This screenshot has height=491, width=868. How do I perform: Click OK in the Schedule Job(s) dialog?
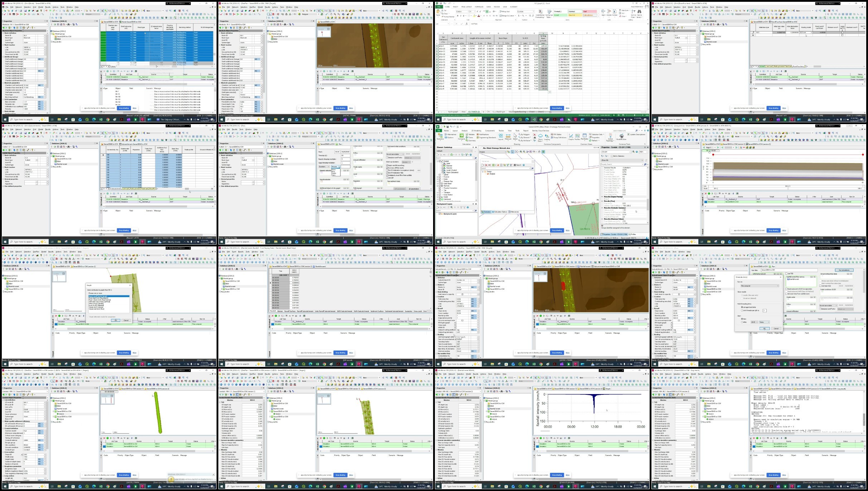click(x=765, y=328)
